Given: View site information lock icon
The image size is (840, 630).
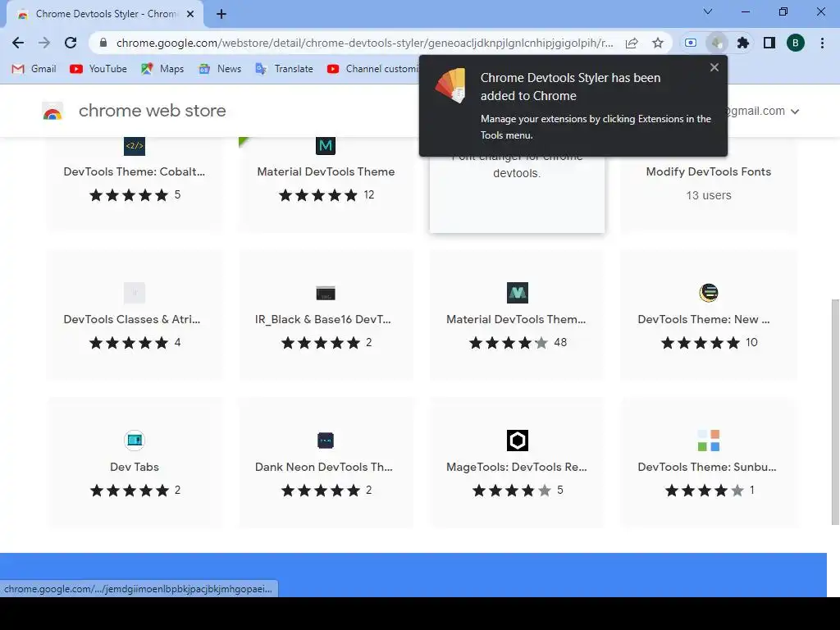Looking at the screenshot, I should click(104, 43).
